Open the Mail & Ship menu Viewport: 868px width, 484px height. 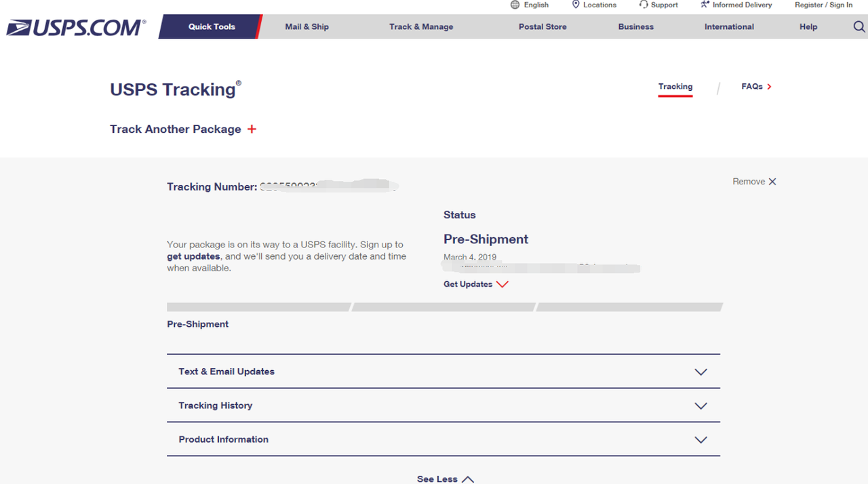[307, 27]
